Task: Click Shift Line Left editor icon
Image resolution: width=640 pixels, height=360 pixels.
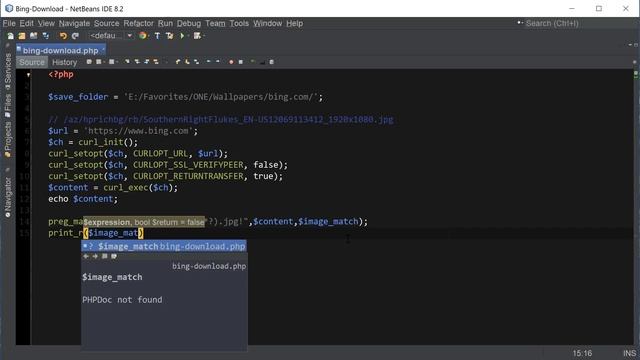Action: tap(208, 62)
